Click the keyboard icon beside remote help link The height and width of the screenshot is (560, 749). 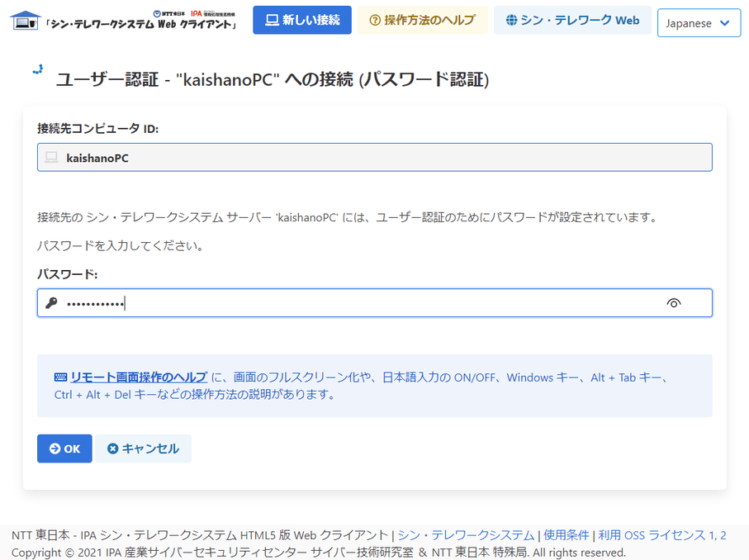coord(60,377)
